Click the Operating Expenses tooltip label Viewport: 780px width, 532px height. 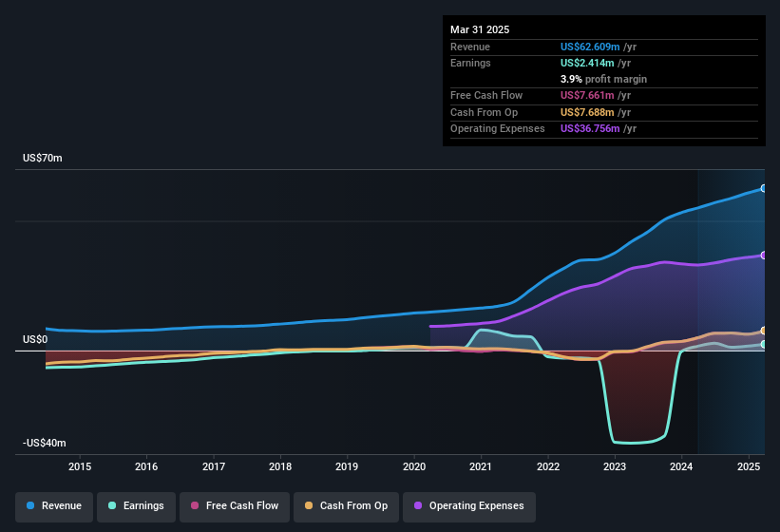[498, 129]
